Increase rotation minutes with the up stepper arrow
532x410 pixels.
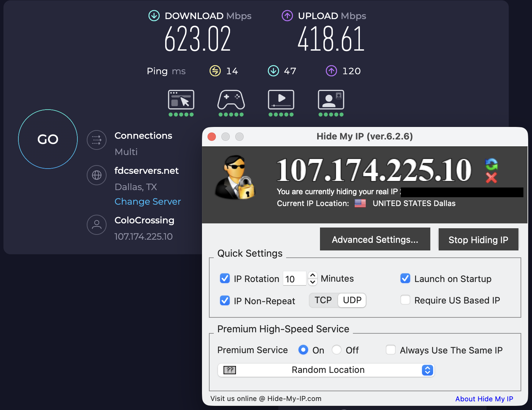point(312,274)
